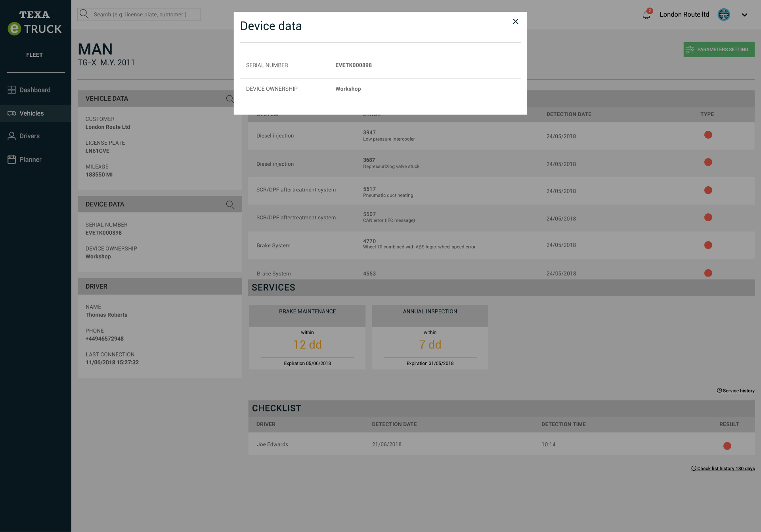761x532 pixels.
Task: Open Device Data magnifier icon
Action: (230, 205)
